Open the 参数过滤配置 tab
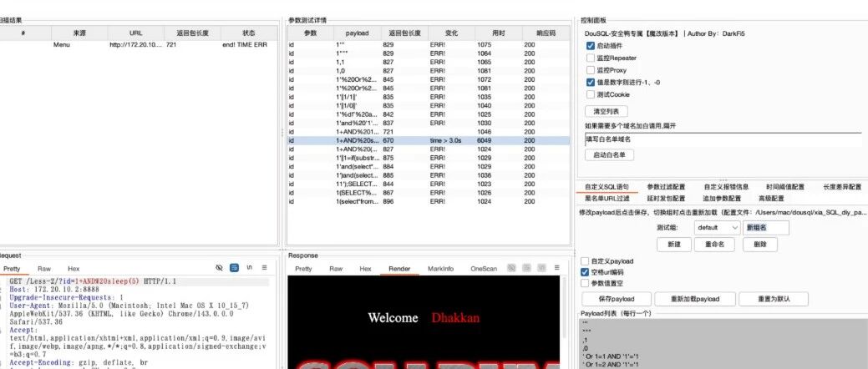 point(666,187)
